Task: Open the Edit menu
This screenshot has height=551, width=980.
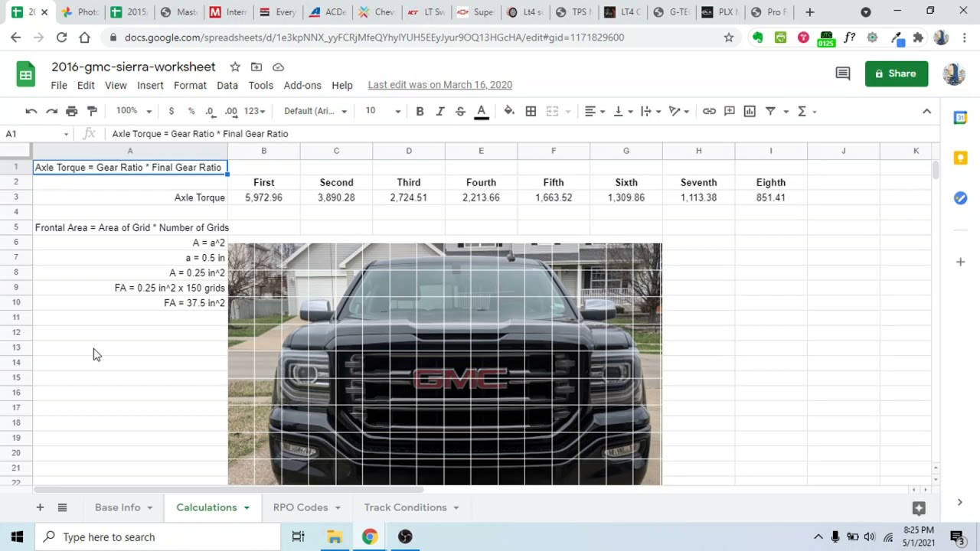Action: point(86,85)
